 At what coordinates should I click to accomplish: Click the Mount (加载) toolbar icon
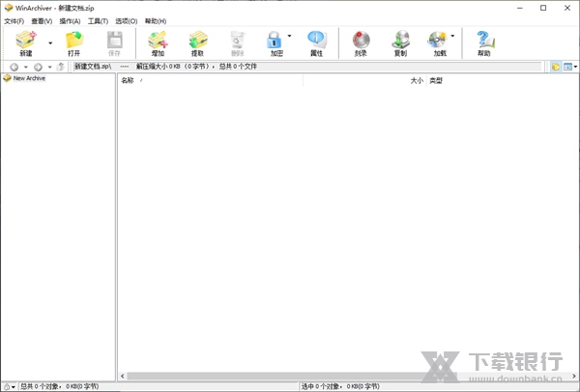[x=437, y=41]
